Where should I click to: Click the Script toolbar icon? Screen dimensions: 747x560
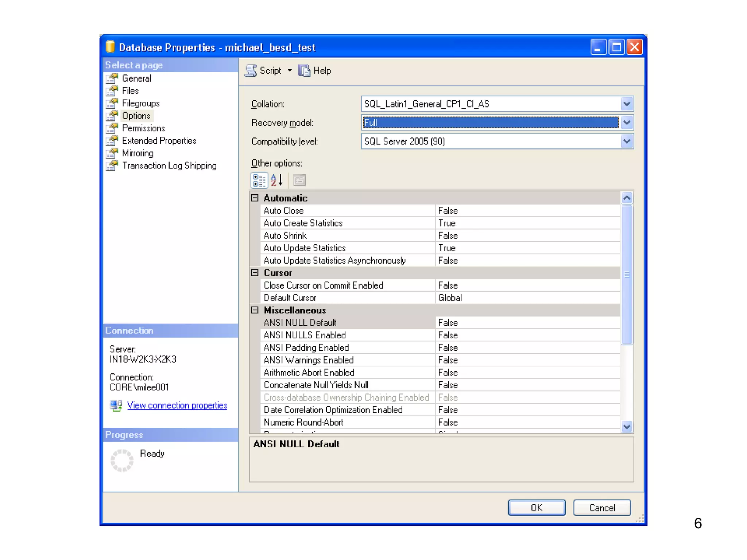click(251, 70)
